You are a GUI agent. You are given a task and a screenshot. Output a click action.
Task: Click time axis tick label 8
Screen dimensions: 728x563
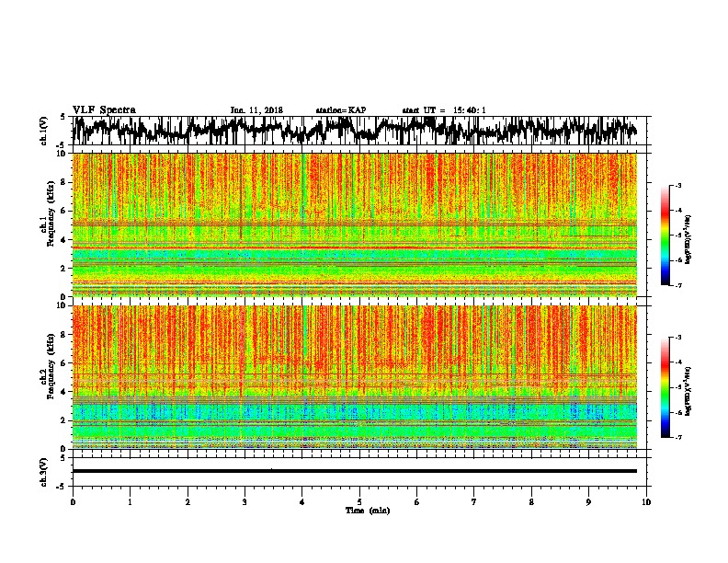(x=531, y=502)
